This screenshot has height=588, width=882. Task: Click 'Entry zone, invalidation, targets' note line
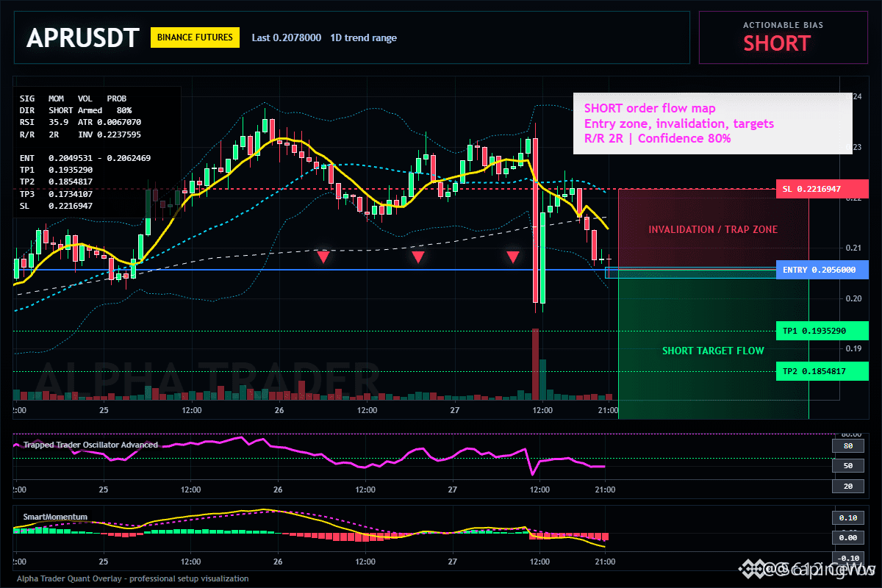pyautogui.click(x=679, y=123)
